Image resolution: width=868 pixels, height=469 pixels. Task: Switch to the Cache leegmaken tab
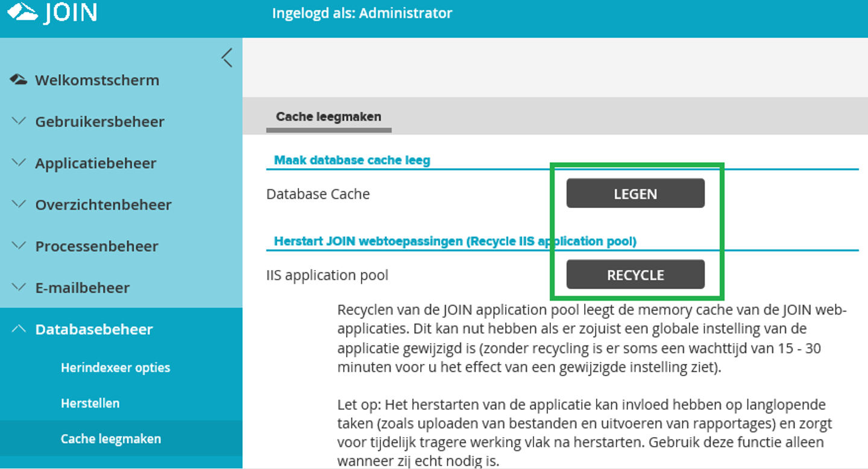coord(329,116)
